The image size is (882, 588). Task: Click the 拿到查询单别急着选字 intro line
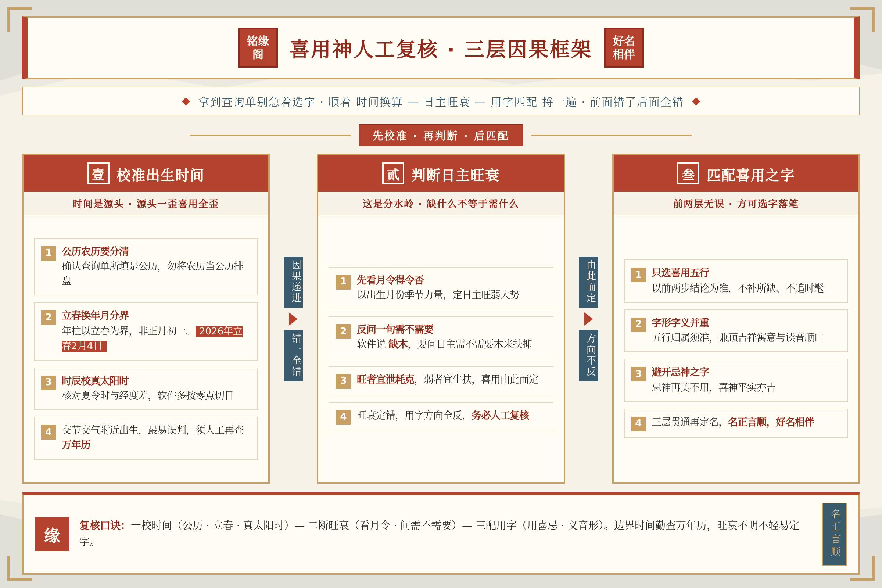coord(441,102)
